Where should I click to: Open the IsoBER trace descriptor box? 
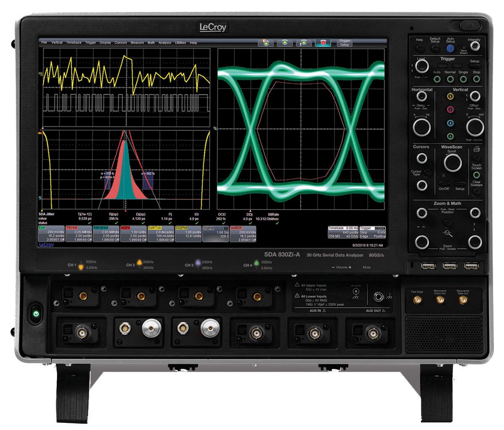click(x=243, y=233)
